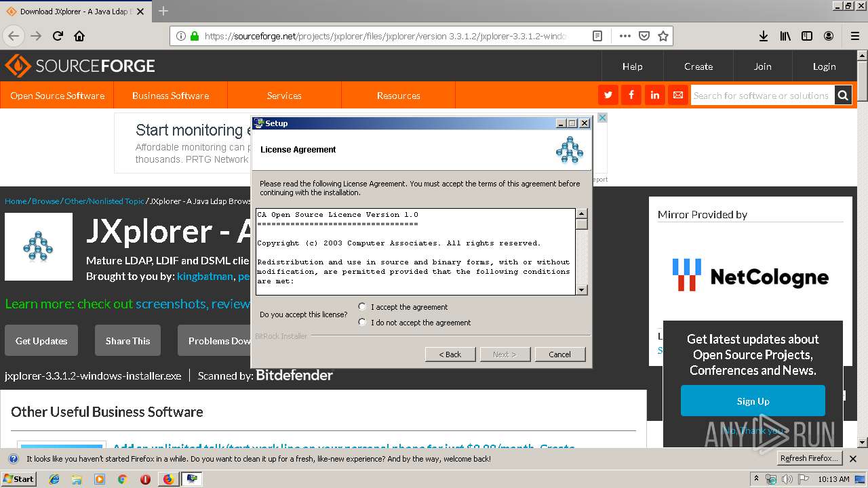The width and height of the screenshot is (868, 488).
Task: Open the Open Source Software menu
Action: tap(57, 96)
